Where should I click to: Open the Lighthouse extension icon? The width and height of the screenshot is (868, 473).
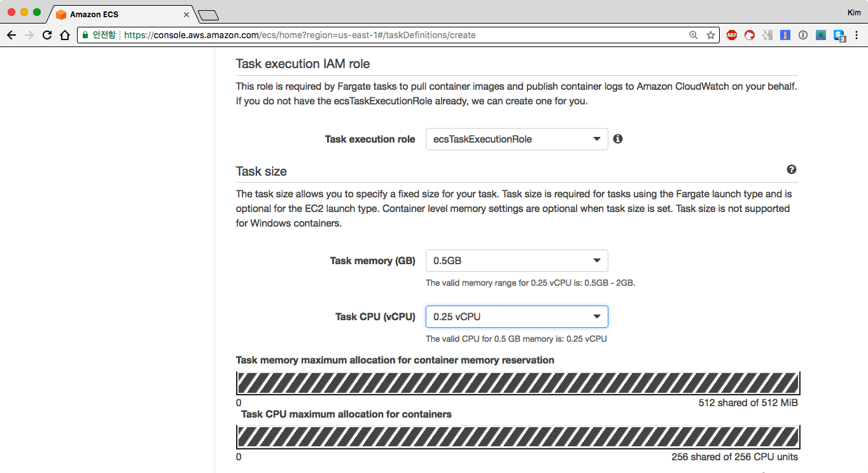(x=785, y=35)
